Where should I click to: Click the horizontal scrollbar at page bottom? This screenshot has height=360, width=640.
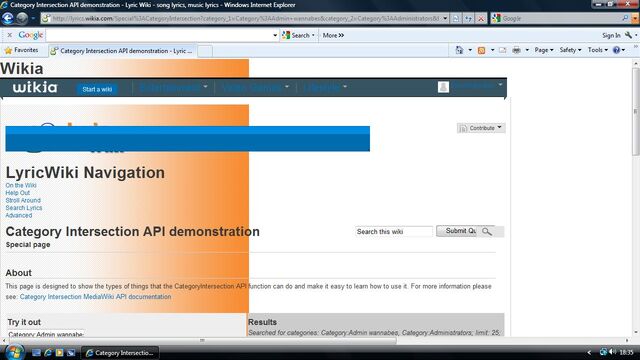point(202,340)
